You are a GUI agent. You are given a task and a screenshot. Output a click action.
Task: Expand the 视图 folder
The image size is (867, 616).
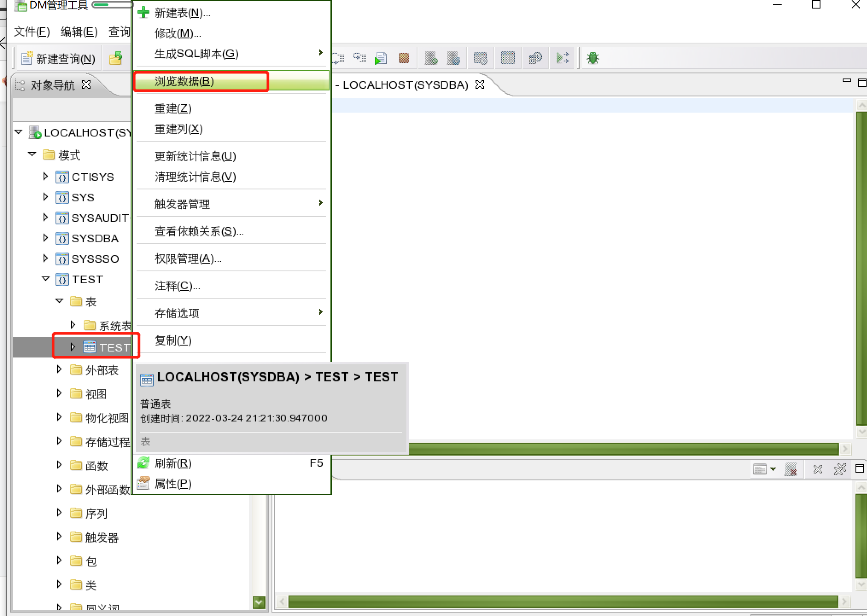click(59, 393)
